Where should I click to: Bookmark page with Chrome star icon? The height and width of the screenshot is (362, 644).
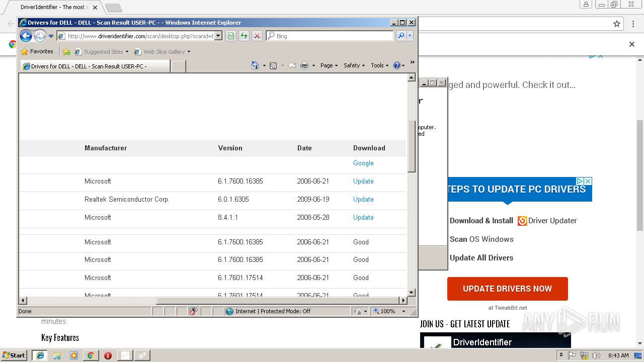617,24
